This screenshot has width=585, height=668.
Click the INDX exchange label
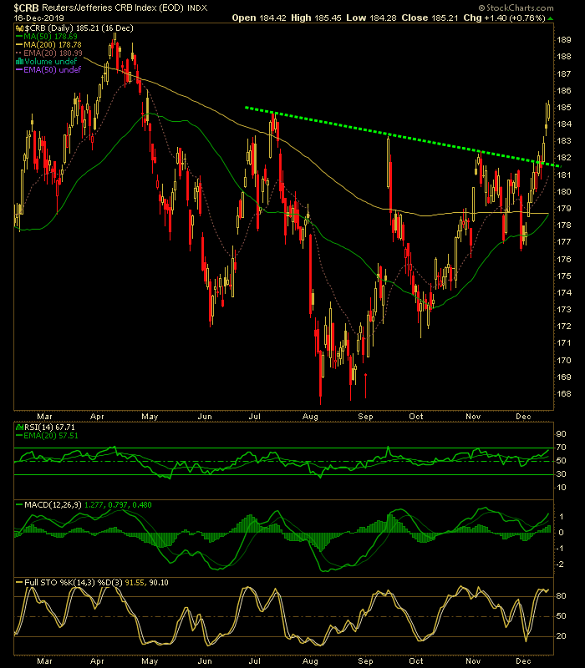(197, 8)
